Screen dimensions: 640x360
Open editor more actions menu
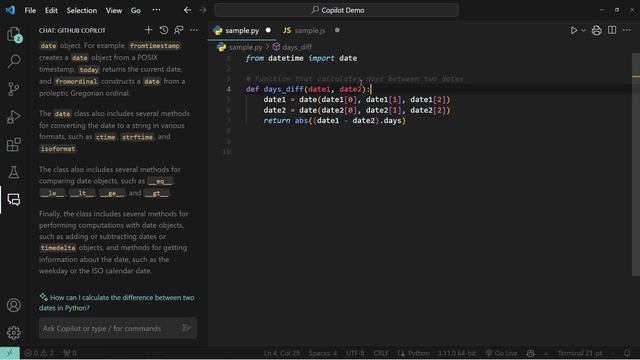(x=627, y=30)
